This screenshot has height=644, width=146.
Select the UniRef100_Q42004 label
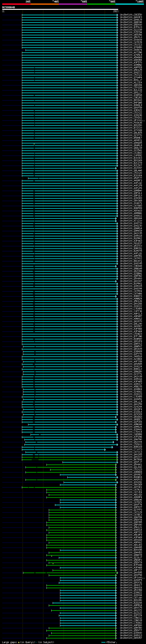click(x=131, y=442)
